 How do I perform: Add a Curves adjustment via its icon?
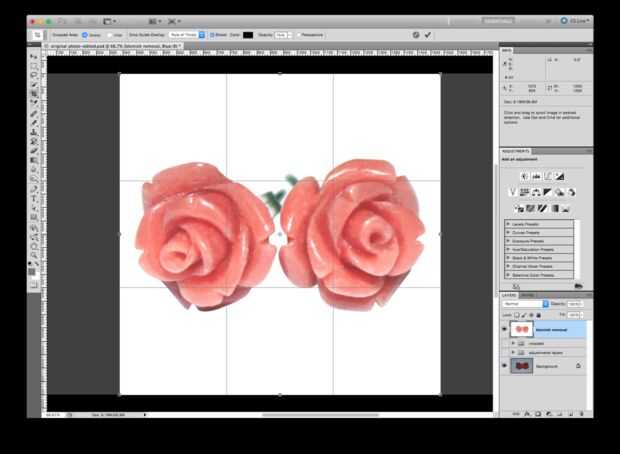(x=548, y=176)
